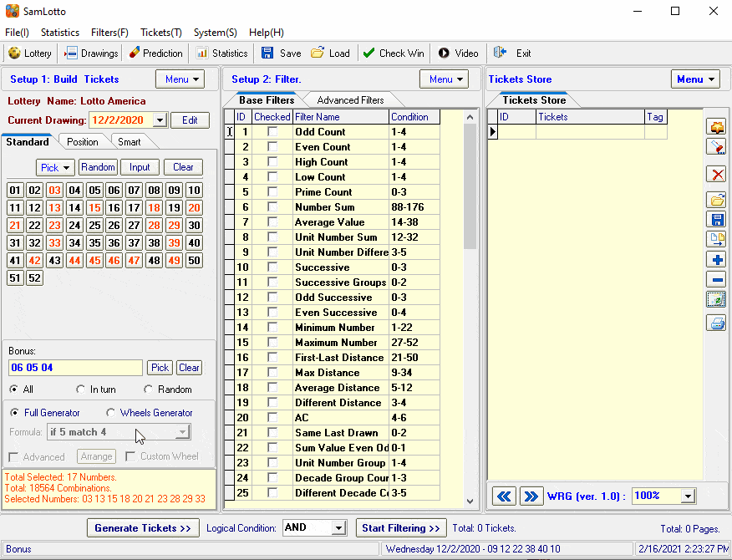Expand the WRG 100% dropdown
This screenshot has width=732, height=560.
point(688,496)
